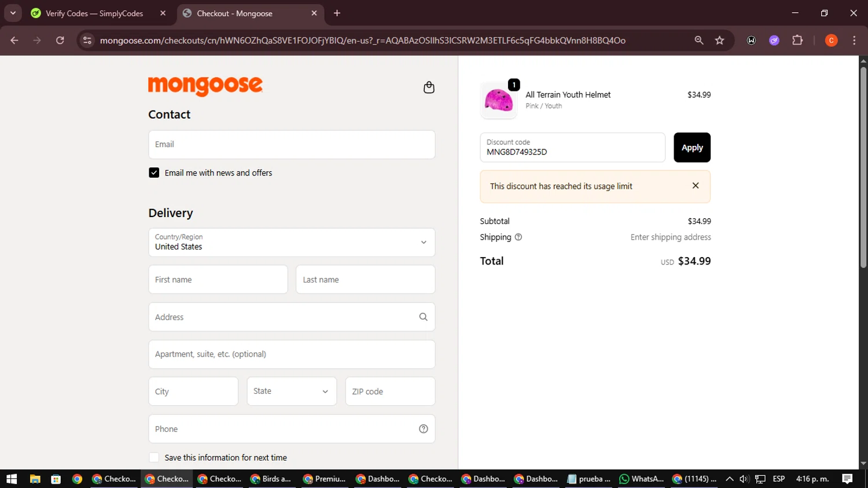The image size is (868, 488).
Task: Bookmark this page with the star icon
Action: [720, 41]
